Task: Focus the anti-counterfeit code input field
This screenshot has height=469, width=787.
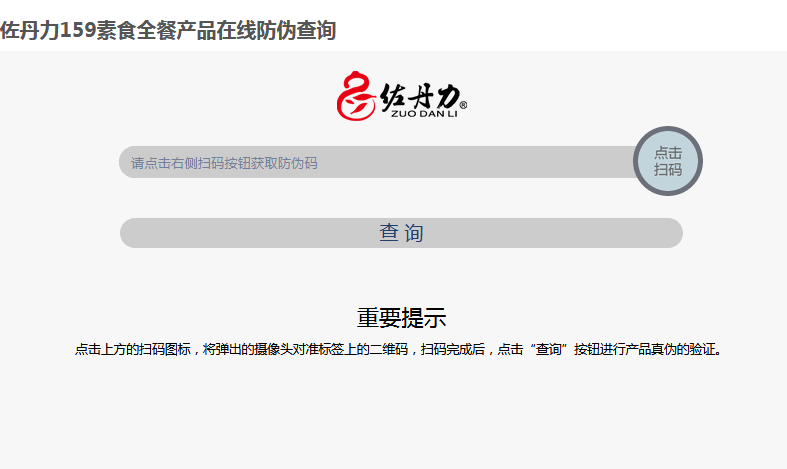Action: click(x=377, y=162)
